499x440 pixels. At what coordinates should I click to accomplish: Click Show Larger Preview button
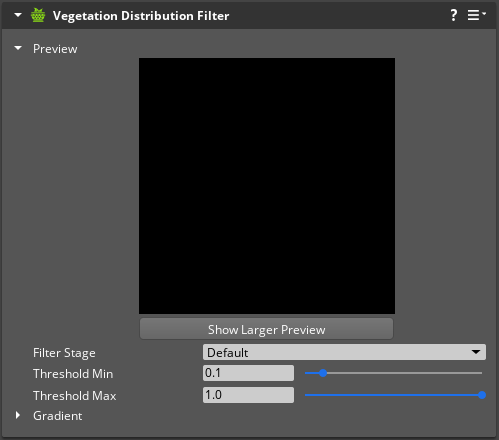pos(266,329)
